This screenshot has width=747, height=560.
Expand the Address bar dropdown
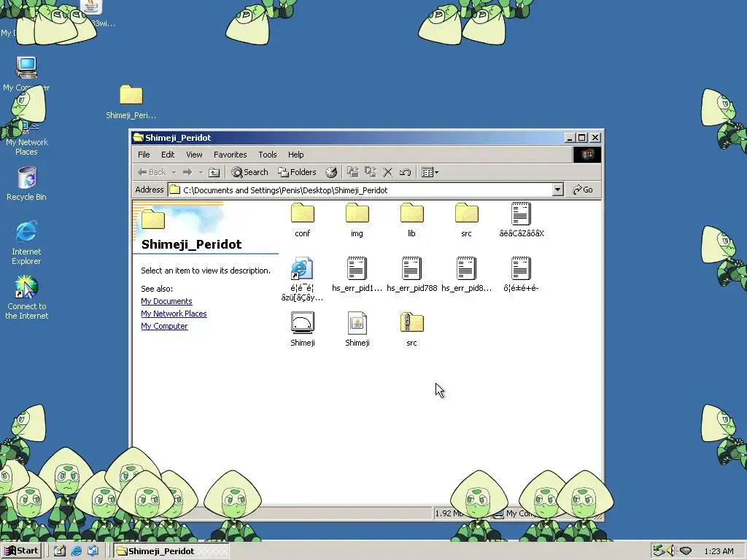point(558,190)
